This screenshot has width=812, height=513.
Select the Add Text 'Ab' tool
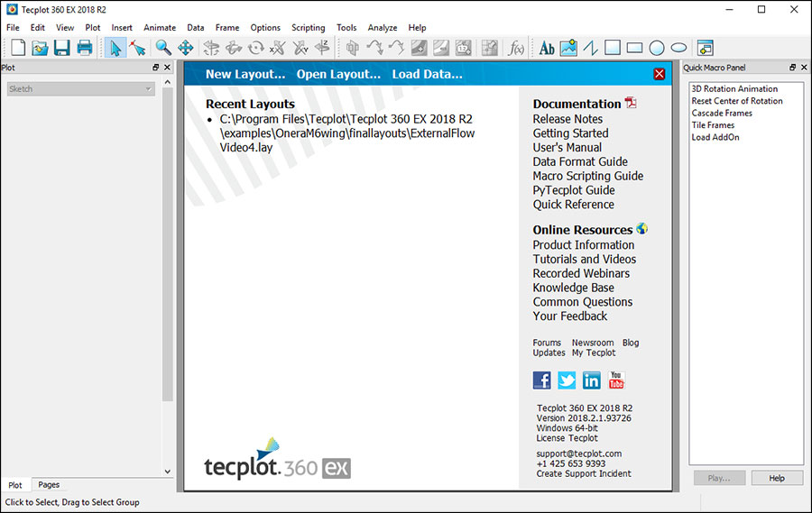[547, 48]
